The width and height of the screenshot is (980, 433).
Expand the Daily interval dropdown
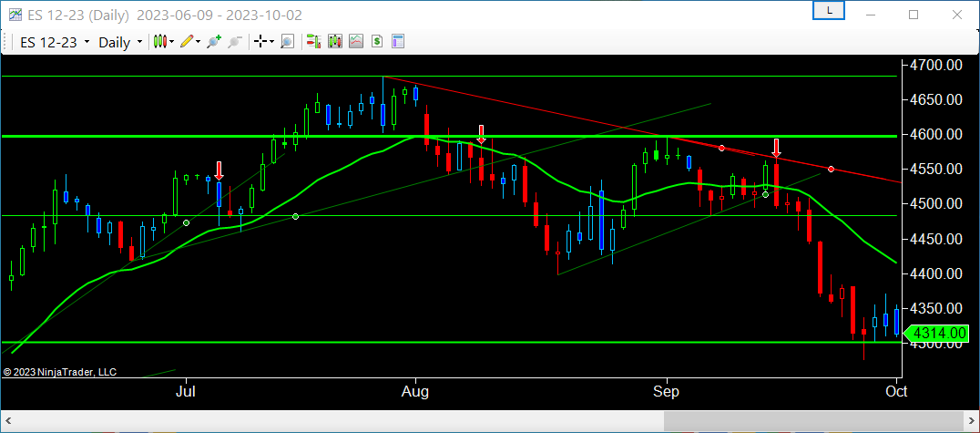point(140,43)
